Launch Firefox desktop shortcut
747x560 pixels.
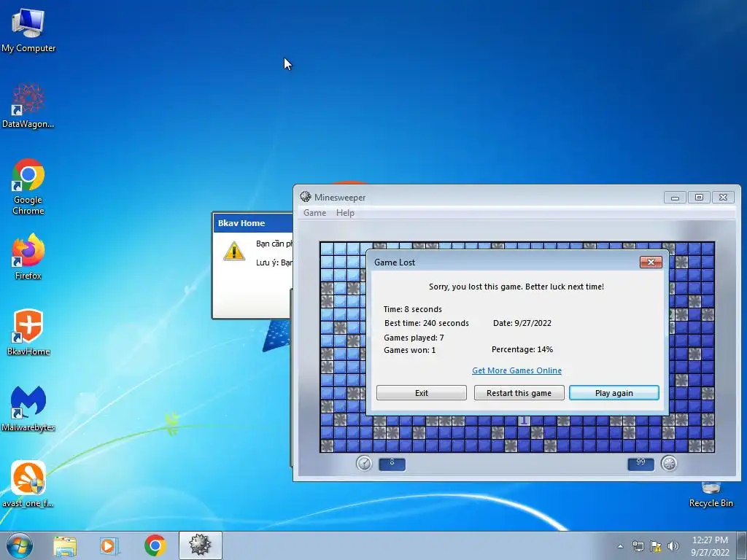[x=28, y=256]
